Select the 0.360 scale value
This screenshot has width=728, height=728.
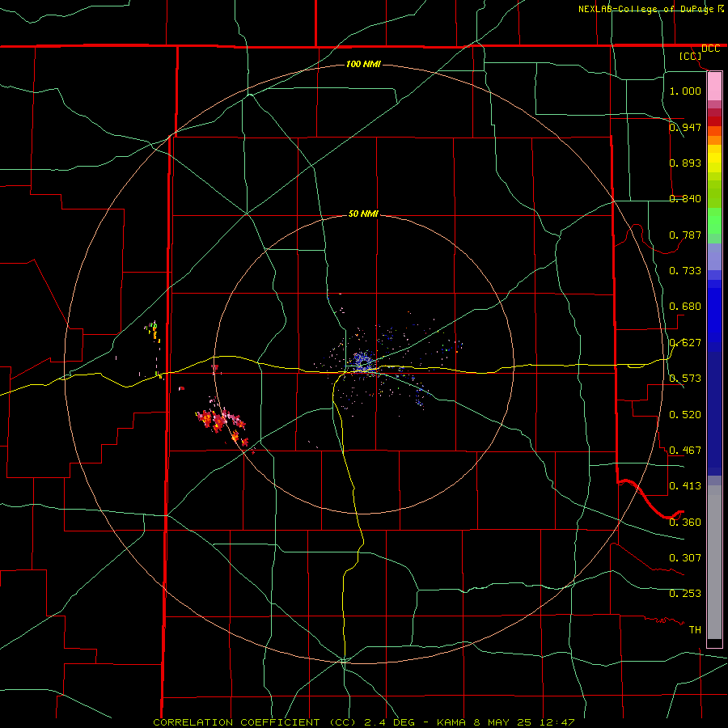click(x=685, y=522)
